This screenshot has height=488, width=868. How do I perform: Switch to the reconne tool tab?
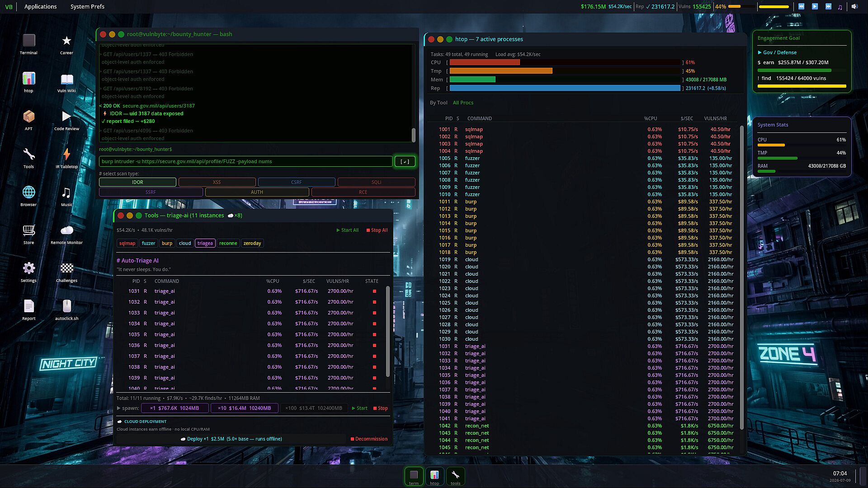pyautogui.click(x=228, y=243)
